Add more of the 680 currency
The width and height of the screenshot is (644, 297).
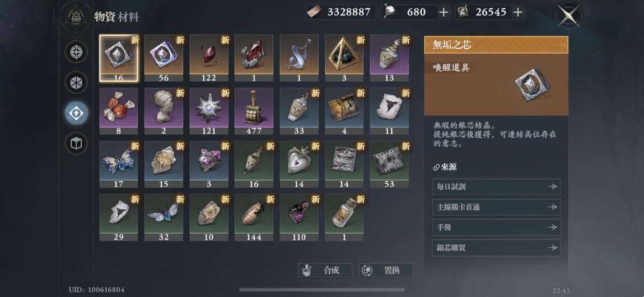tap(443, 12)
